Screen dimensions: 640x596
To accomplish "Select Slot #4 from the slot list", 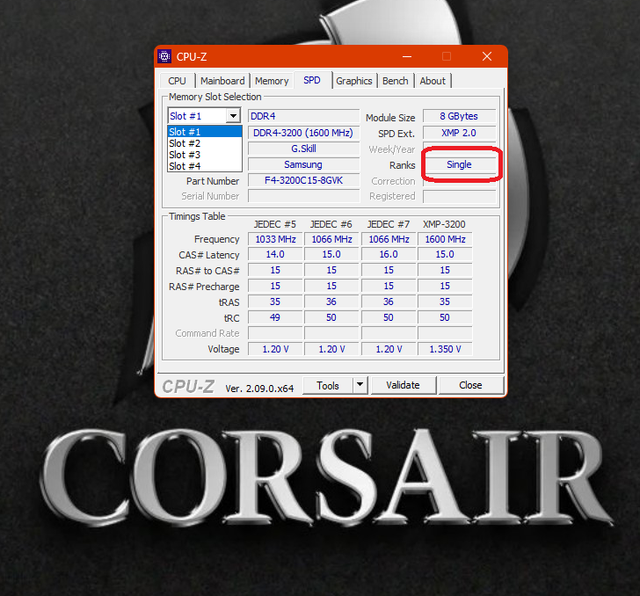I will (205, 166).
